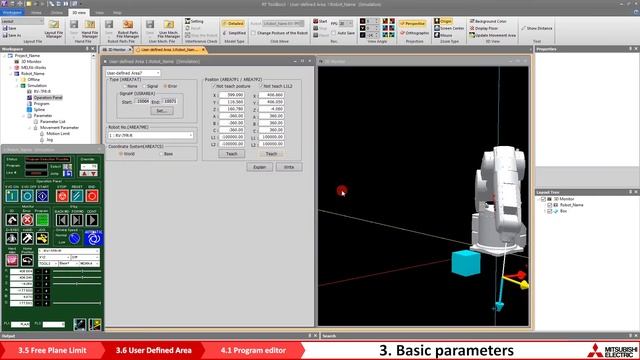Set zoom type to Screen Center
Screen dimensions: 640x360
click(x=449, y=28)
